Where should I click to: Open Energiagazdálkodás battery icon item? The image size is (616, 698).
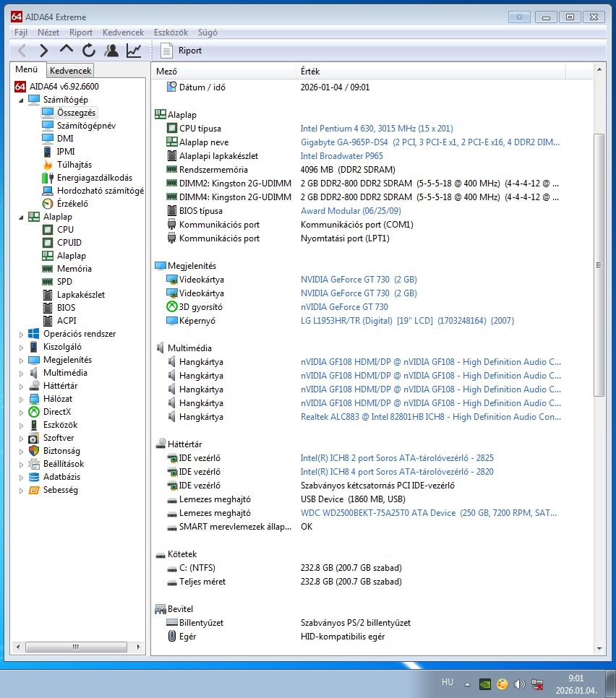tap(48, 178)
